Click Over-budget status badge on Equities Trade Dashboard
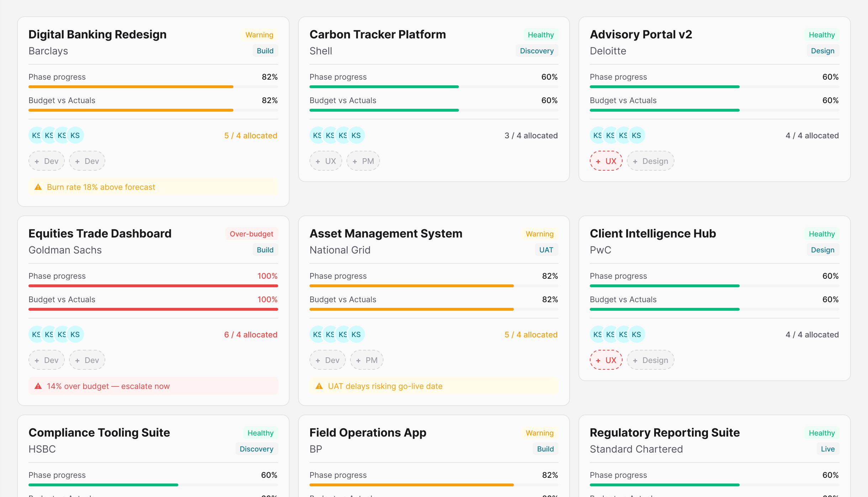 (x=252, y=234)
